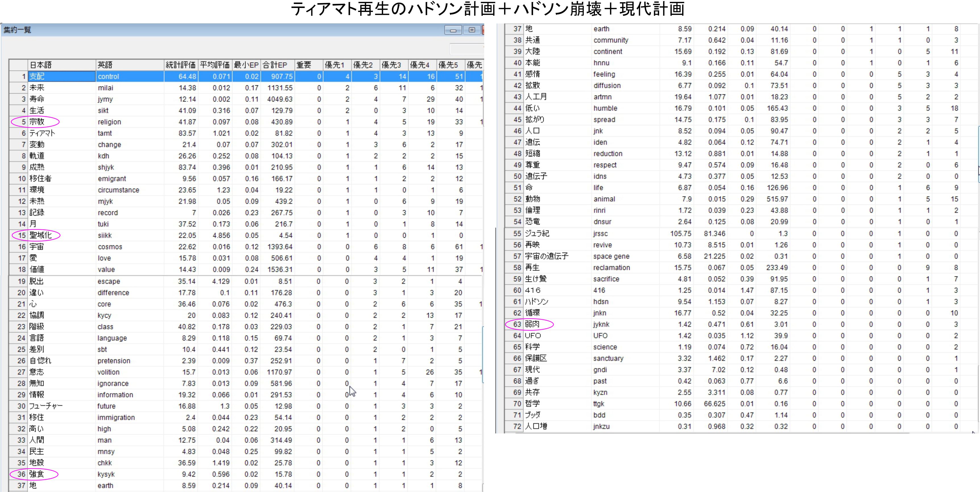Select the highlighted 支配 control row
This screenshot has width=980, height=492.
point(61,77)
